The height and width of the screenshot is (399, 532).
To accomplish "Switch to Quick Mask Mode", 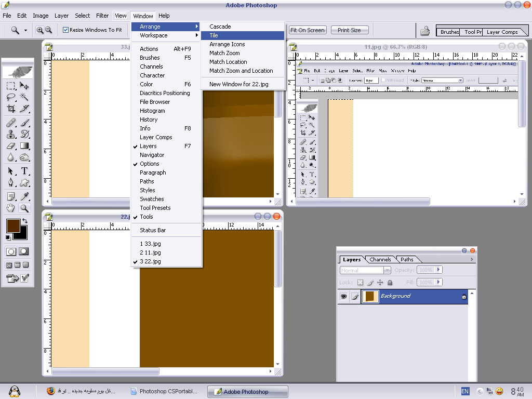I will (x=24, y=251).
